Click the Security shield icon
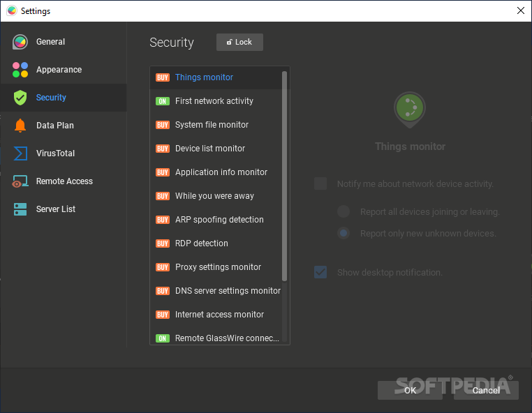Viewport: 532px width, 413px height. [20, 98]
